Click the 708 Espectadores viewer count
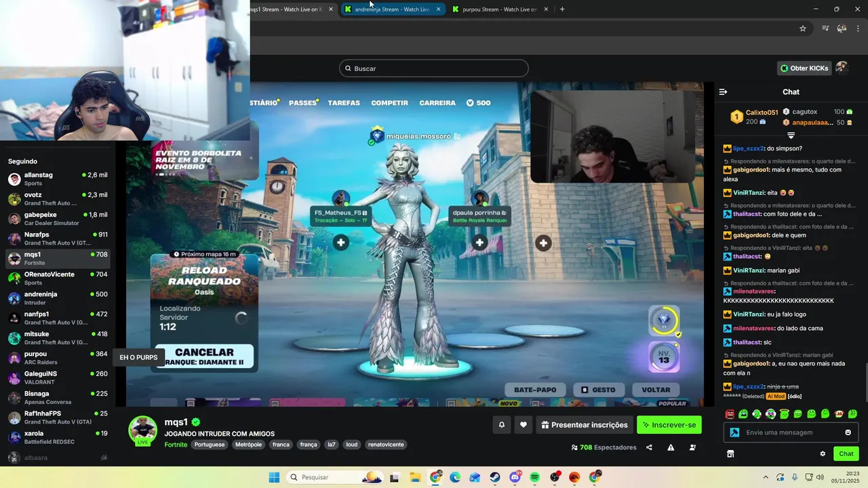Image resolution: width=868 pixels, height=488 pixels. click(604, 447)
